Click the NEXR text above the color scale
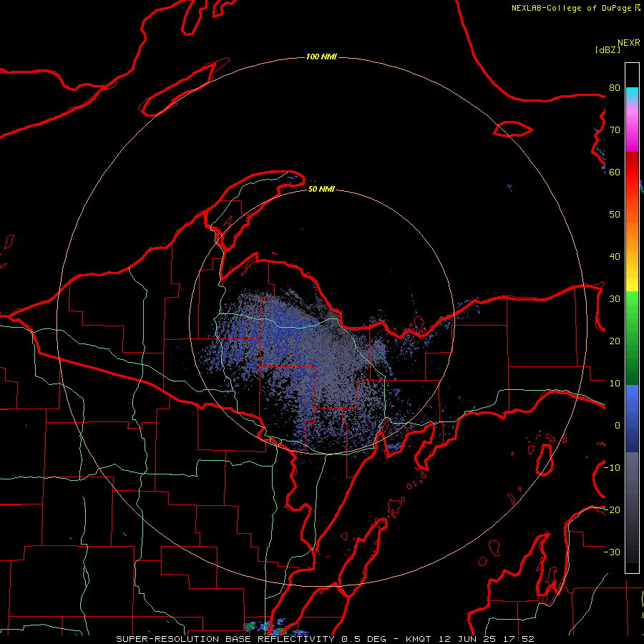This screenshot has height=644, width=644. click(629, 43)
